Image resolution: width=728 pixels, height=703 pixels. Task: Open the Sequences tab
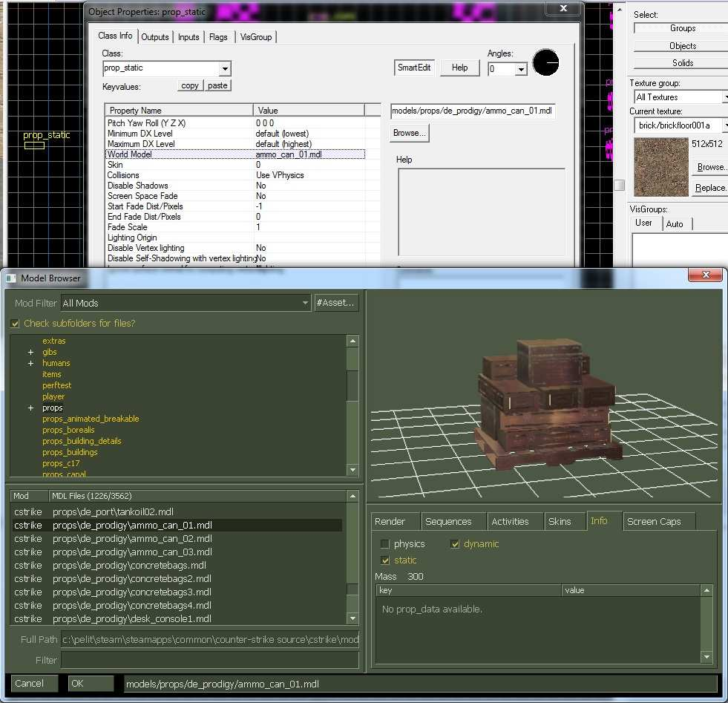[454, 521]
